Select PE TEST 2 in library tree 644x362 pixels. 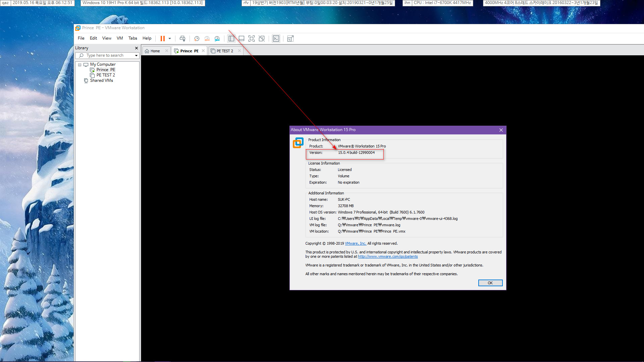[x=106, y=75]
